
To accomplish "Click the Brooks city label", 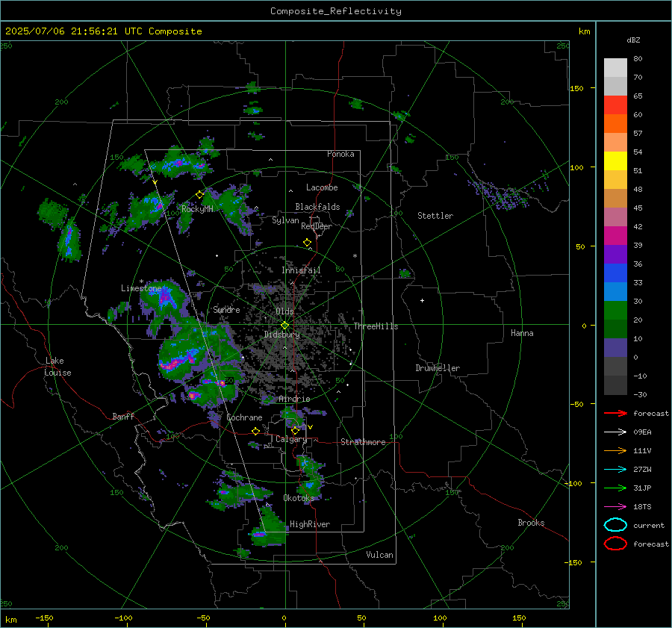I will 531,523.
